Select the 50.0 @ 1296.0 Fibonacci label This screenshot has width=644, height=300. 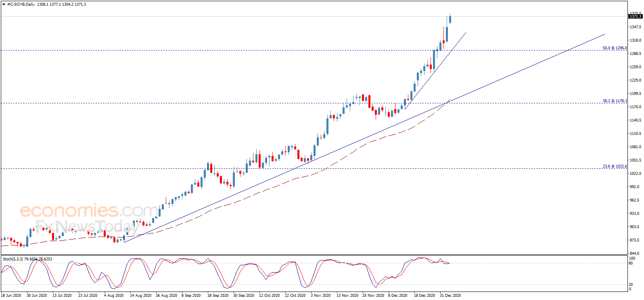tap(615, 48)
